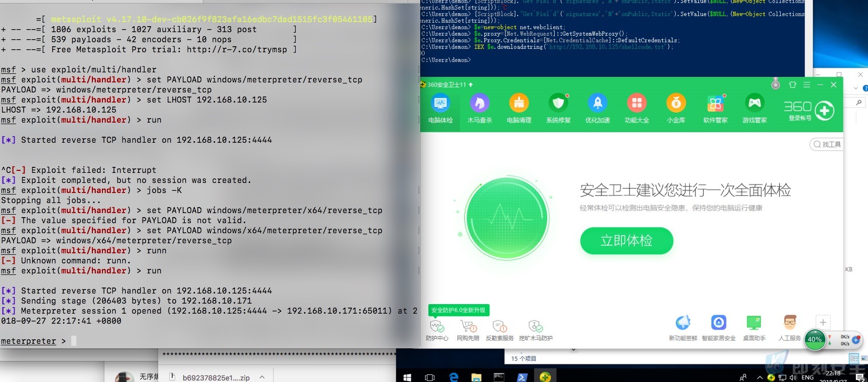Click 360 tray icon in notification area
Screen dimensions: 868x382
771,377
